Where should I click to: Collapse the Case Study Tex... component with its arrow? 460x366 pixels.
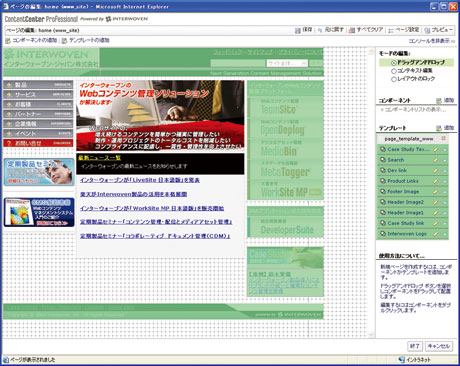click(445, 150)
